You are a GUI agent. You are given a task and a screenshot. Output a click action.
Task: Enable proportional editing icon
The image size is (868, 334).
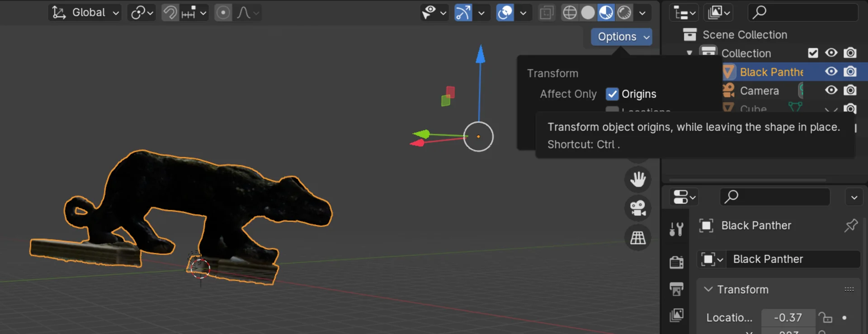pyautogui.click(x=223, y=13)
